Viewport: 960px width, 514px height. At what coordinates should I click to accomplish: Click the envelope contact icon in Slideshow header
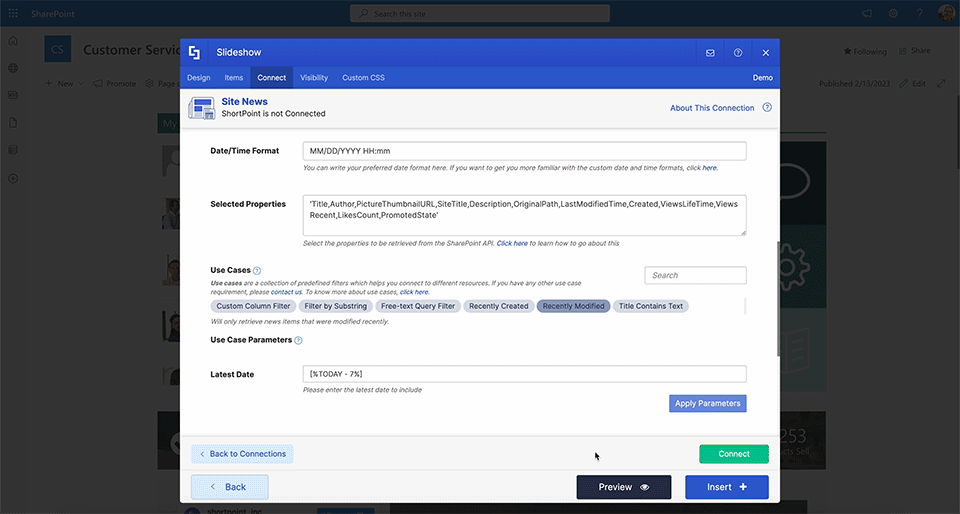(710, 53)
